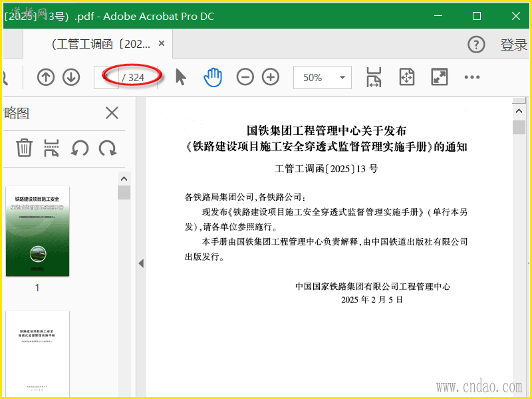The height and width of the screenshot is (399, 532).
Task: Minimize the Acrobat window
Action: point(438,16)
